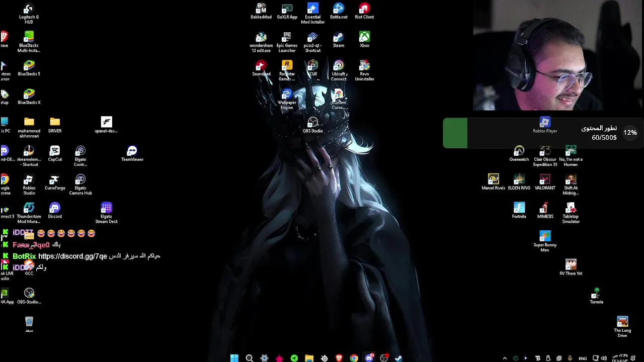644x362 pixels.
Task: Open the Roblox Player icon
Action: (x=545, y=125)
